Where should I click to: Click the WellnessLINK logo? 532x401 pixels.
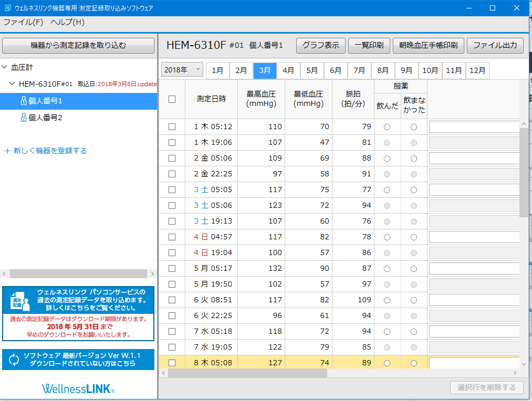(78, 389)
